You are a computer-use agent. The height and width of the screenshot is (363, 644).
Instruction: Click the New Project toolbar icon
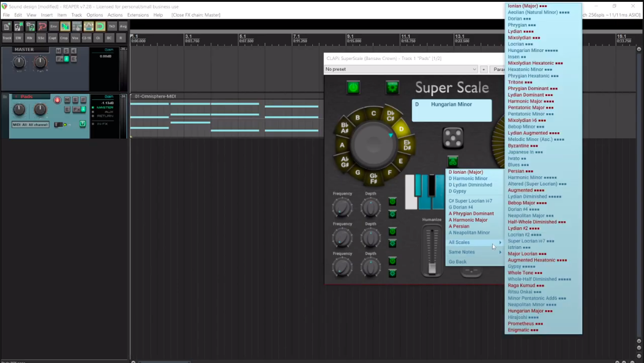(7, 26)
